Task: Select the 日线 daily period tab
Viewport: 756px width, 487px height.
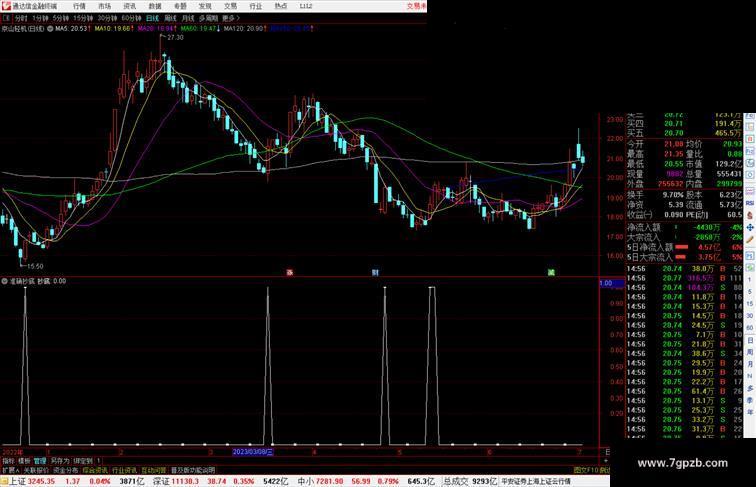Action: pos(152,18)
